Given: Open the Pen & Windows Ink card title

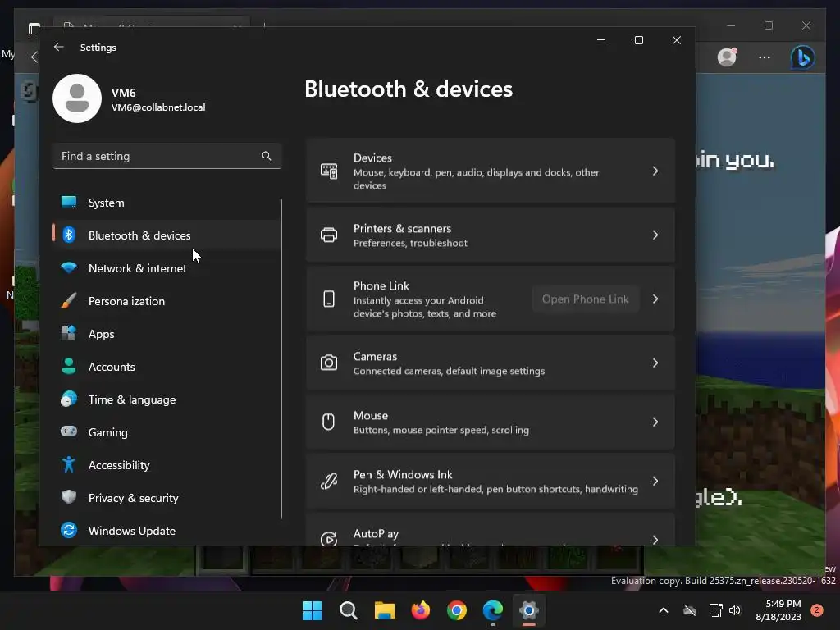Looking at the screenshot, I should click(x=403, y=475).
